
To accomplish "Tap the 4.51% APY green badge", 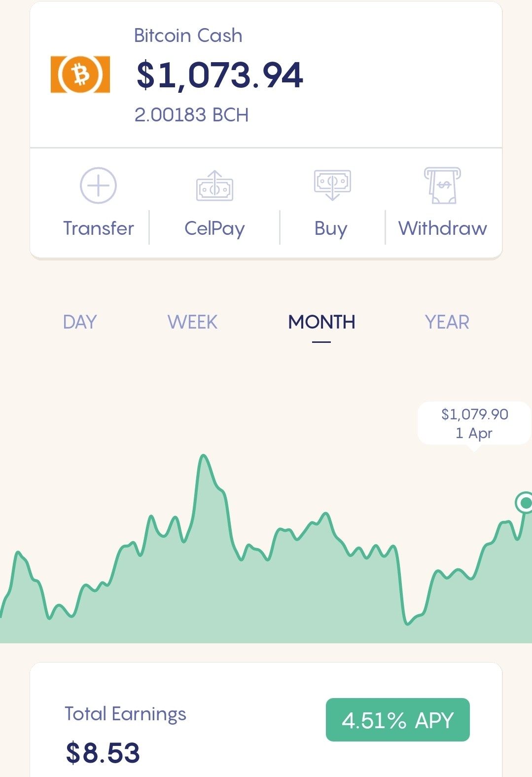I will click(398, 720).
